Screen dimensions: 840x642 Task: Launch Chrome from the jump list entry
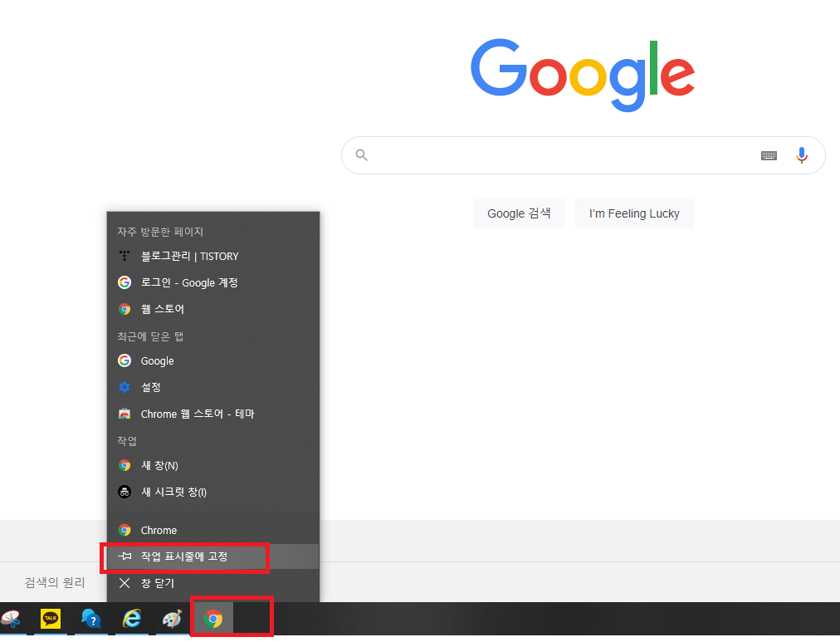click(213, 530)
